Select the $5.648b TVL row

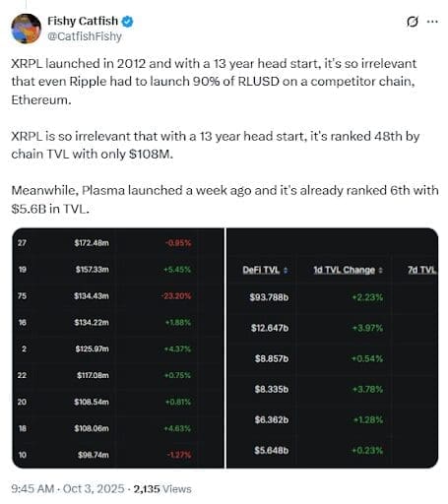click(332, 450)
